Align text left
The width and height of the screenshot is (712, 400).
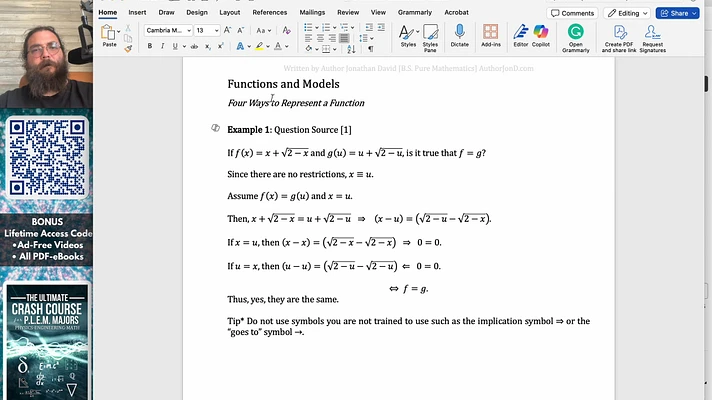click(308, 38)
